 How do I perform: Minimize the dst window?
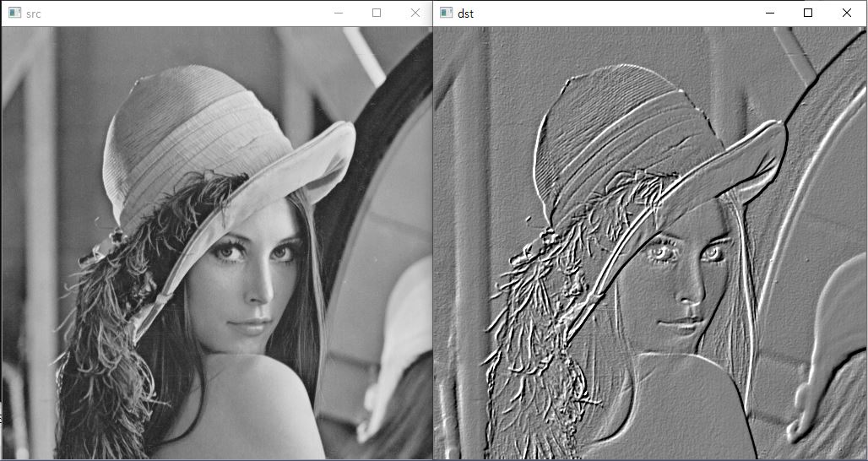[x=769, y=13]
